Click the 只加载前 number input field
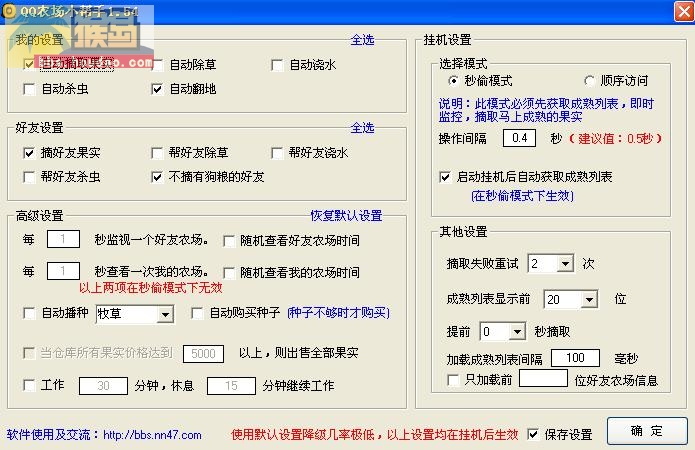695x450 pixels. (x=543, y=378)
